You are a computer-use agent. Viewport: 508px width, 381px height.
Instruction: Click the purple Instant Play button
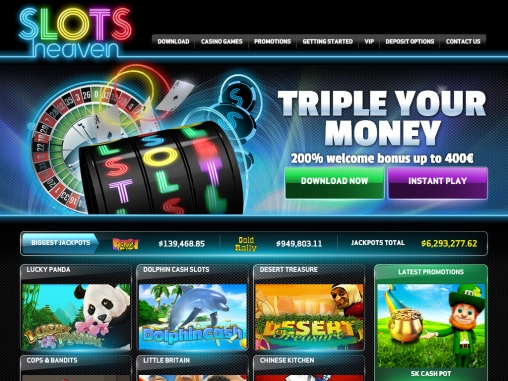coord(438,183)
